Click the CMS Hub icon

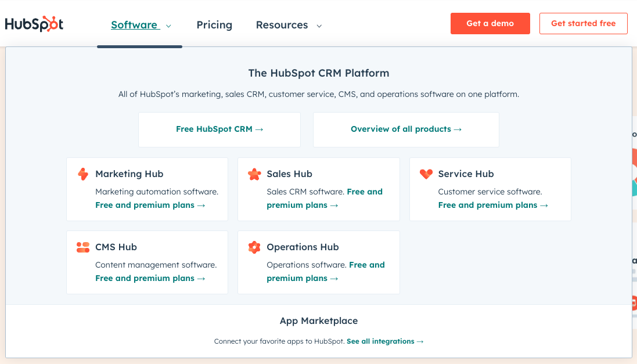[x=83, y=247]
